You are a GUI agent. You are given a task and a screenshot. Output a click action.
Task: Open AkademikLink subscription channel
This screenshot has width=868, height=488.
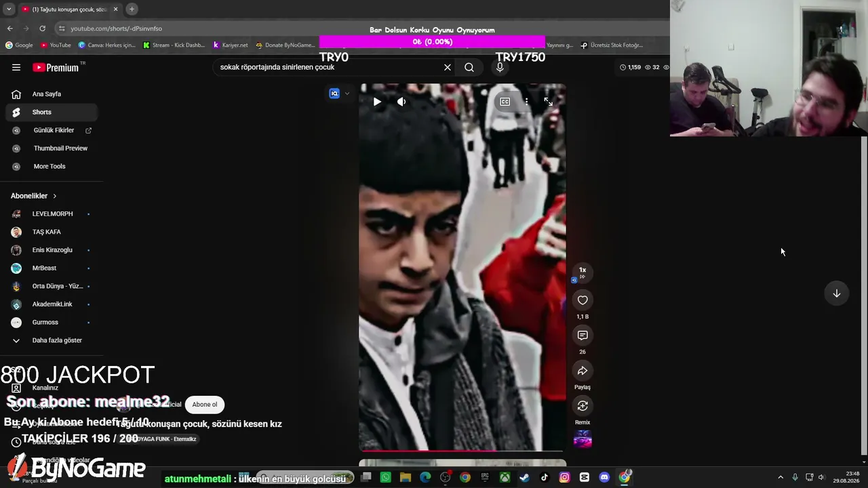(x=52, y=304)
